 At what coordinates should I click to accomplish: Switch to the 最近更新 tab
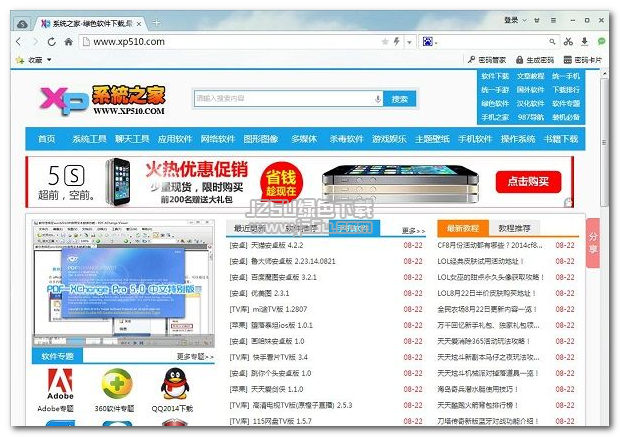(250, 228)
